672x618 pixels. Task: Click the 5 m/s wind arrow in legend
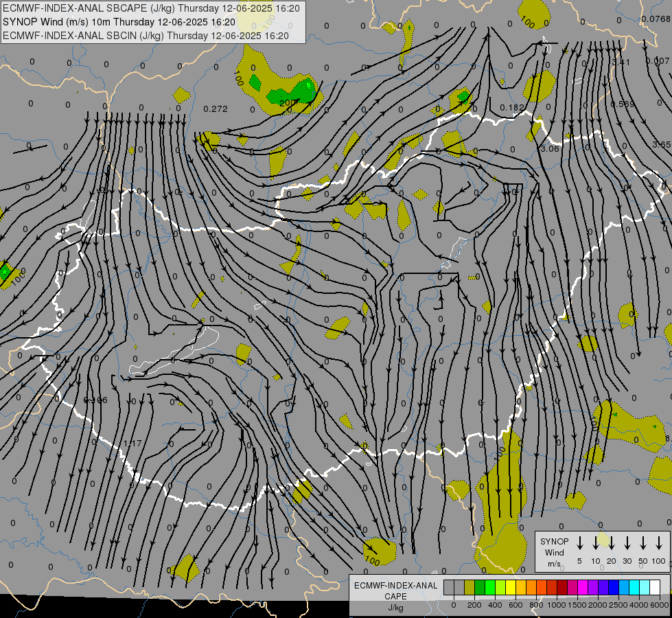coord(579,543)
